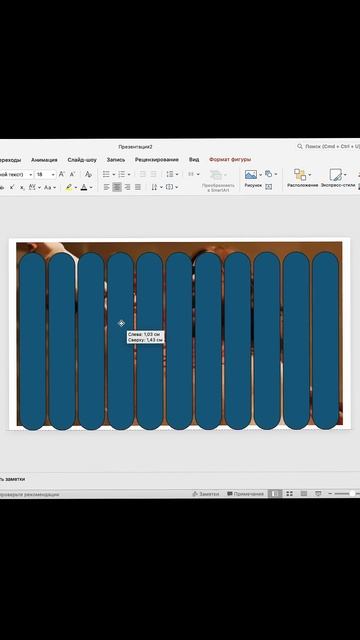Screen dimensions: 360x640
Task: Open the Расположение arrange menu
Action: (x=302, y=178)
